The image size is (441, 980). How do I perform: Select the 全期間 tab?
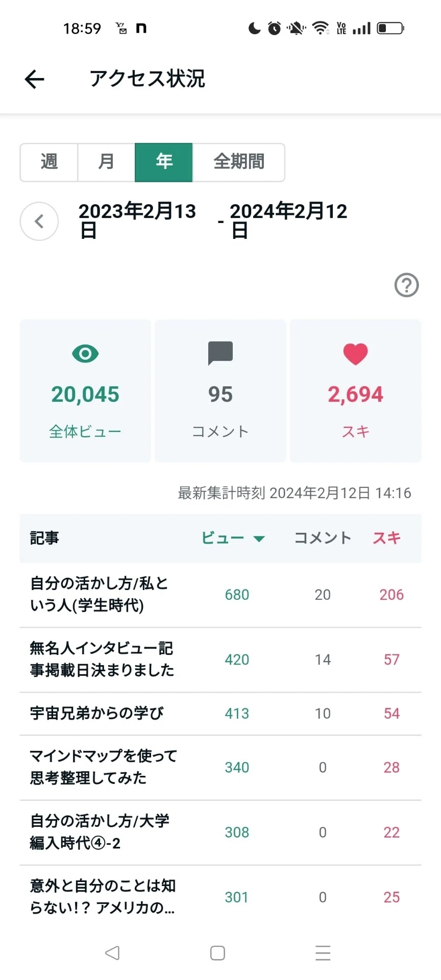point(238,162)
